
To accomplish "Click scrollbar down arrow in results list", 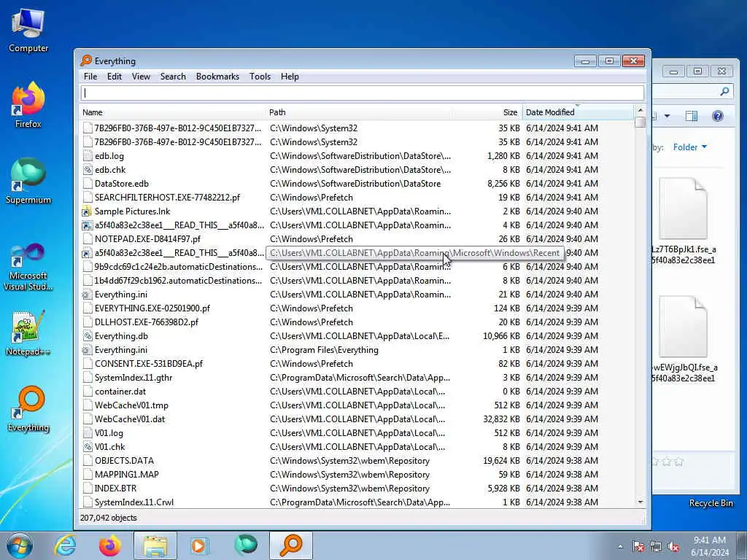I will [640, 502].
